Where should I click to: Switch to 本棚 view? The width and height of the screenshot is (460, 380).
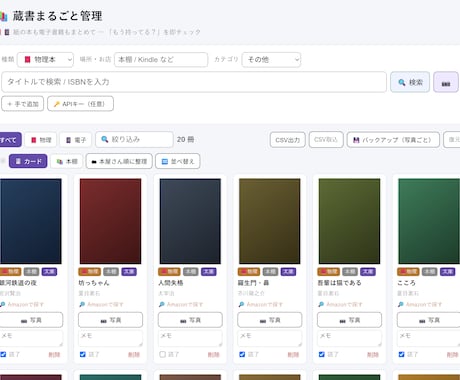(67, 161)
